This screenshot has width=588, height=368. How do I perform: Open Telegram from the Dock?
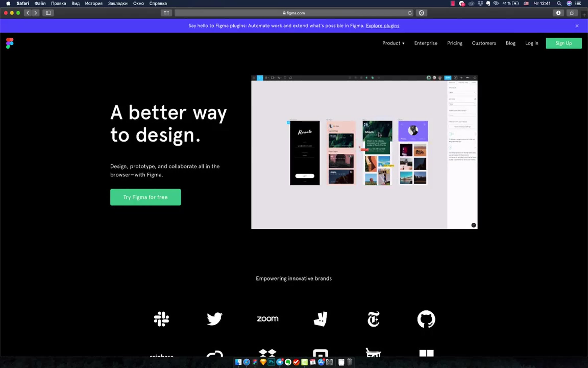coord(280,362)
